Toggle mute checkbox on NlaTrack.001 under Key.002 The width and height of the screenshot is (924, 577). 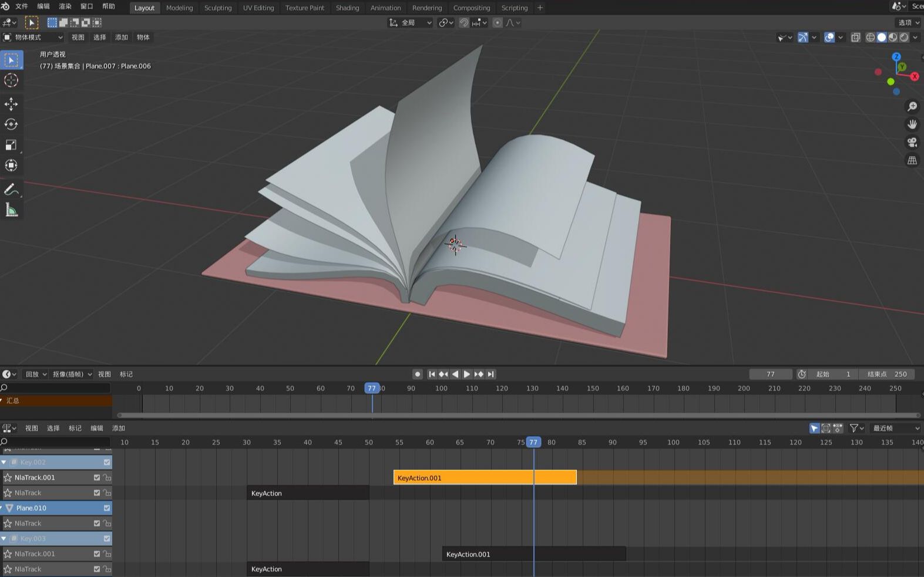point(97,478)
